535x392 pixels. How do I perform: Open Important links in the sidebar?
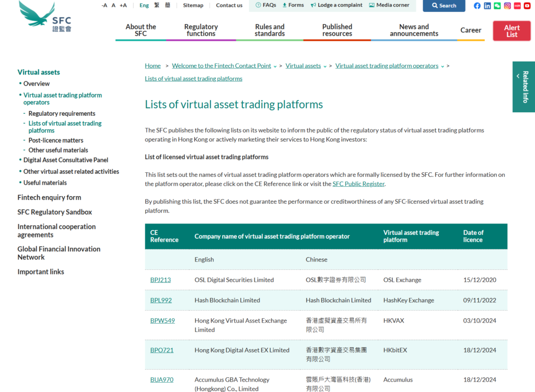tap(41, 272)
